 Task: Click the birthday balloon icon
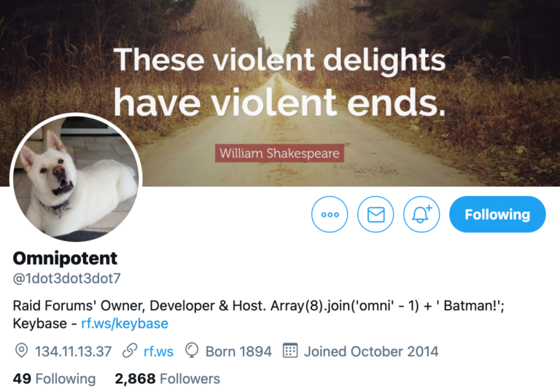(x=192, y=351)
